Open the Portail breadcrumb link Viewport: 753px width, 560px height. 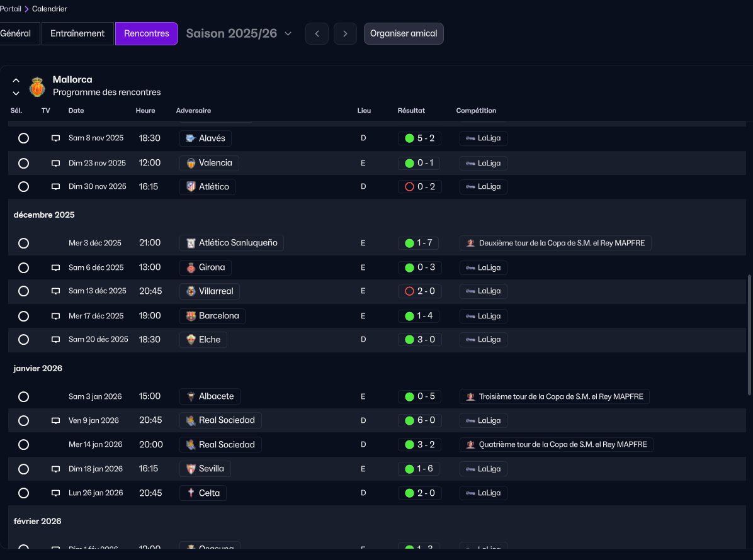click(x=10, y=9)
